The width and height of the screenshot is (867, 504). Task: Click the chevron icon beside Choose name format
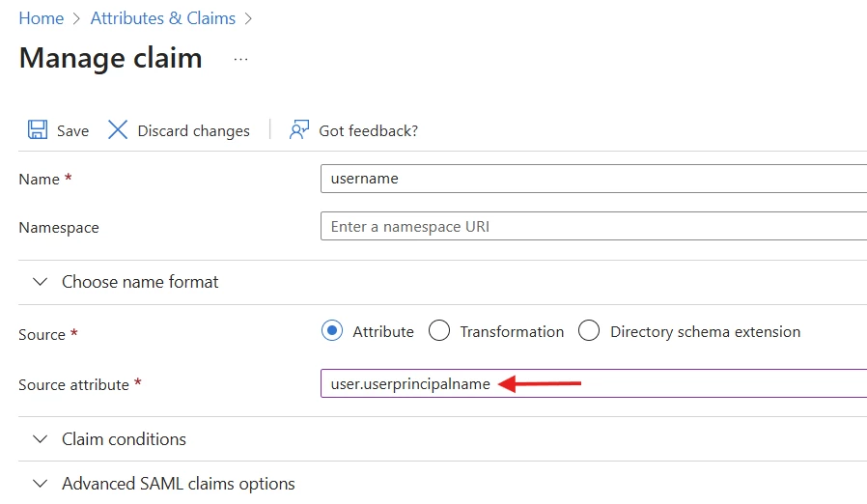[x=40, y=282]
